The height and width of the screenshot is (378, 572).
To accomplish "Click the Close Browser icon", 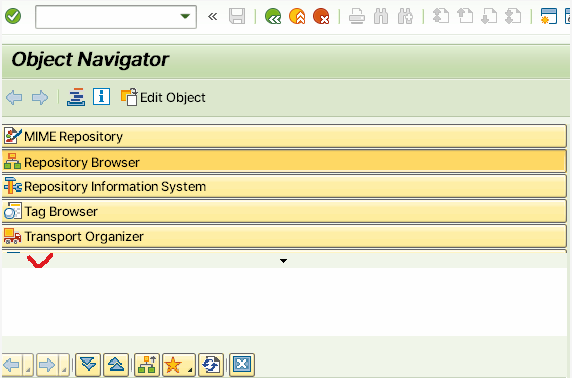I will pyautogui.click(x=242, y=364).
